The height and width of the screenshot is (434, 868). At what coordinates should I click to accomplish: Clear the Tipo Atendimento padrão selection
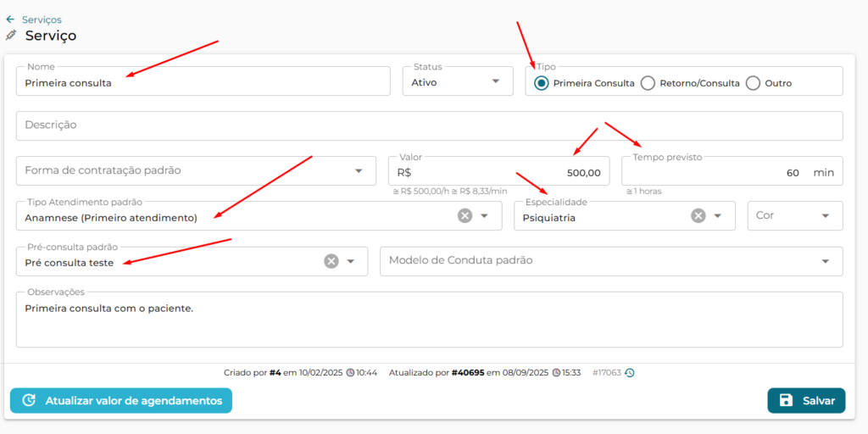coord(465,216)
